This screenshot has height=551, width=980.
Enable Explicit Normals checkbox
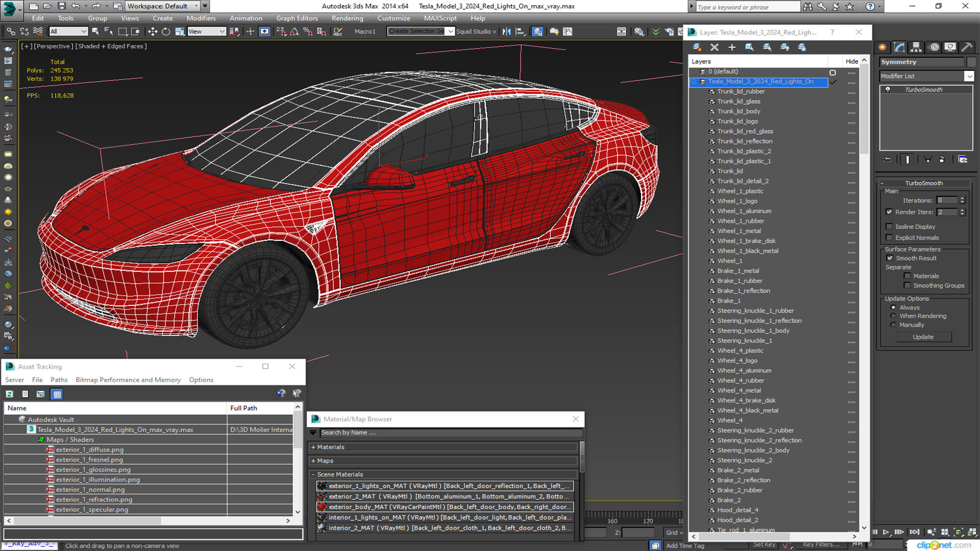pyautogui.click(x=889, y=238)
